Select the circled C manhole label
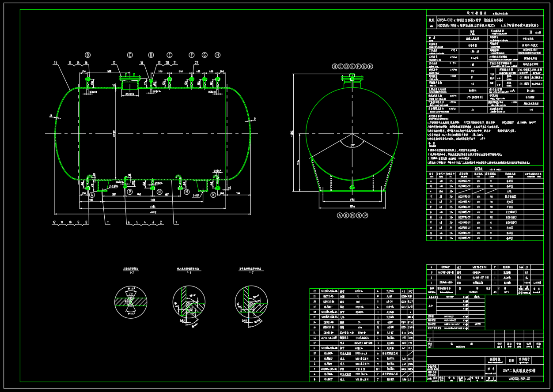This screenshot has width=553, height=392. [130, 55]
